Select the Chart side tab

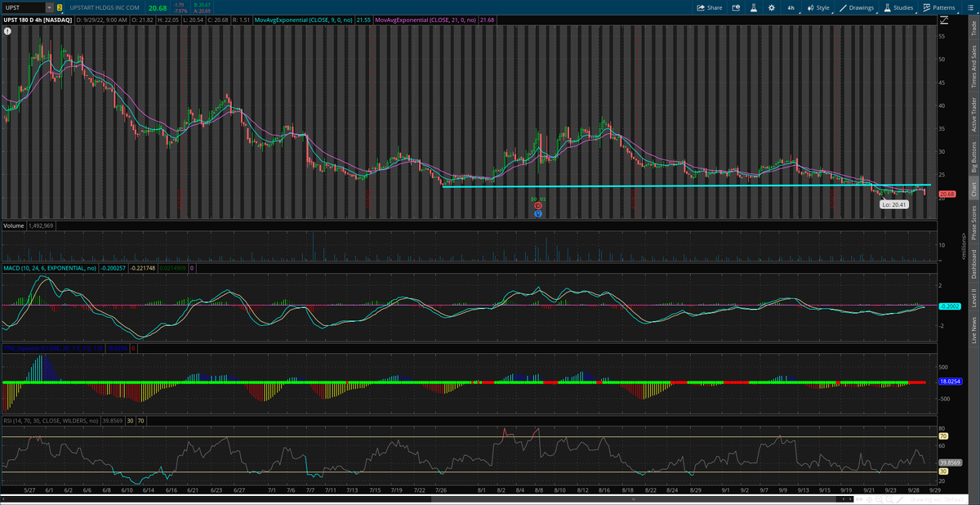pyautogui.click(x=973, y=190)
